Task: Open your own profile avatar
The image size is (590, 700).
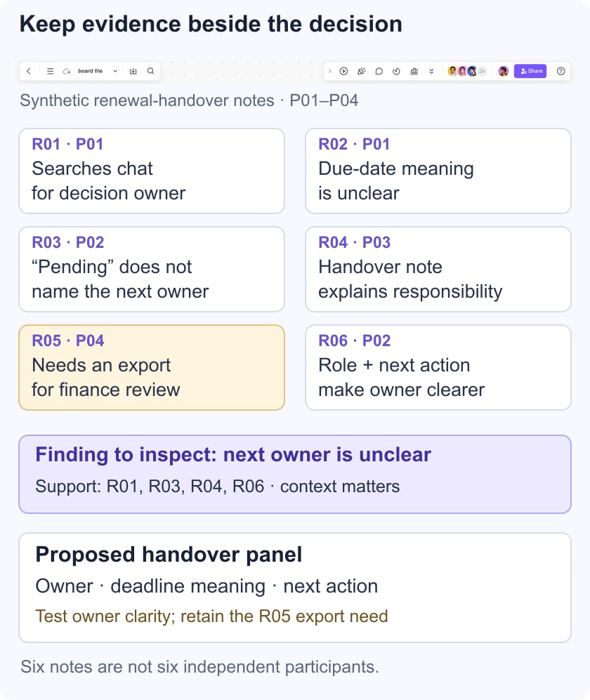Action: [504, 71]
